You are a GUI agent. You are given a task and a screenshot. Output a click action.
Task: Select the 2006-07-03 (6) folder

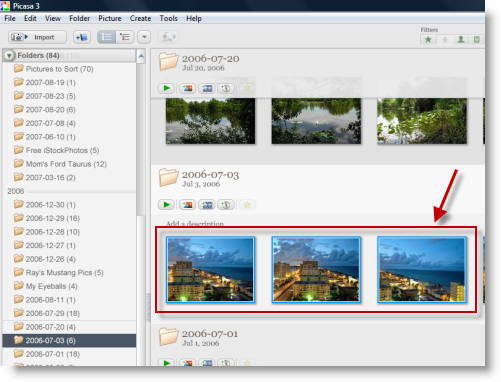point(69,341)
